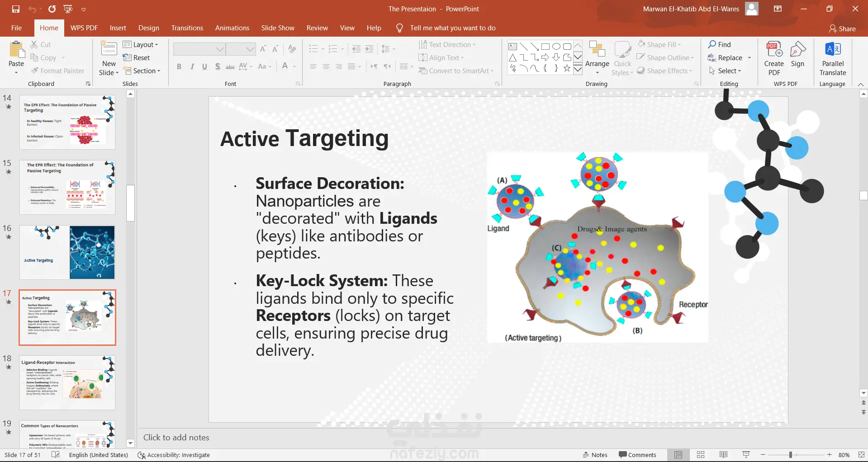Image resolution: width=868 pixels, height=462 pixels.
Task: Switch to the Slide Show tab
Action: tap(278, 28)
